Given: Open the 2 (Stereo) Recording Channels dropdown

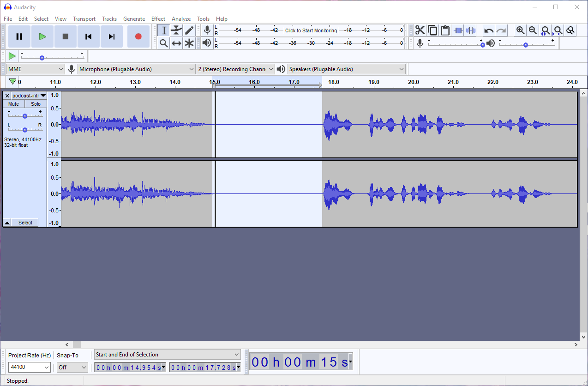Looking at the screenshot, I should [235, 69].
